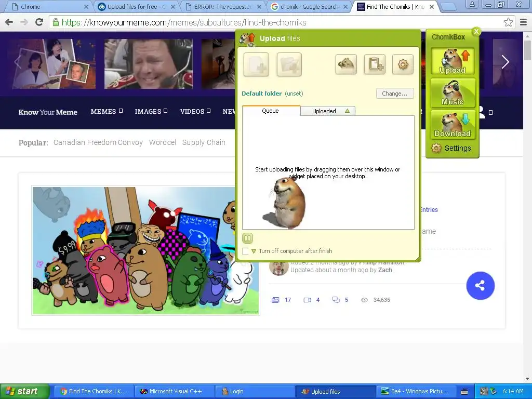The width and height of the screenshot is (532, 399).
Task: Click the page vertical scrollbar thumb
Action: pos(527,50)
